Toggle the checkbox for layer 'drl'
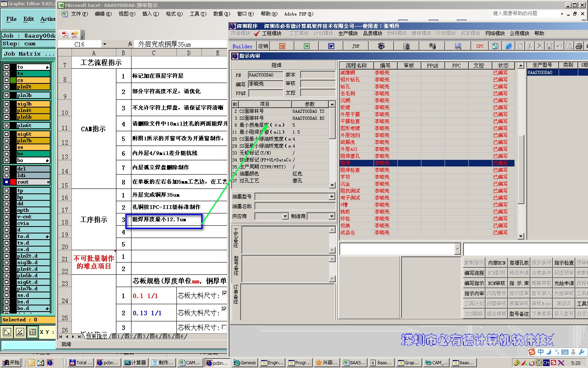The width and height of the screenshot is (588, 368). point(7,168)
